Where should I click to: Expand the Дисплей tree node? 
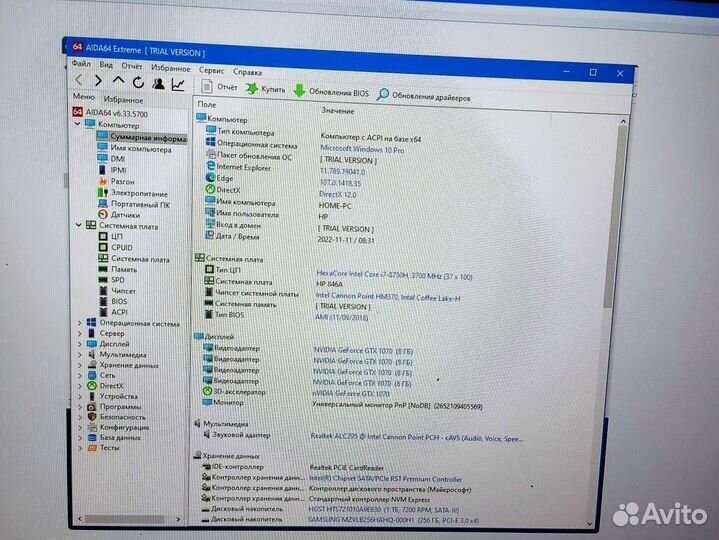(80, 344)
